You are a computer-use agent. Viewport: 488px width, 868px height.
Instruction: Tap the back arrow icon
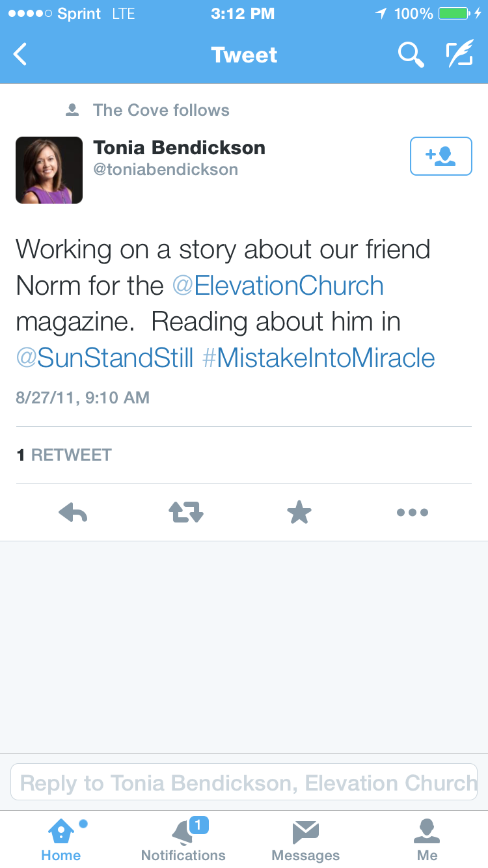(x=21, y=55)
